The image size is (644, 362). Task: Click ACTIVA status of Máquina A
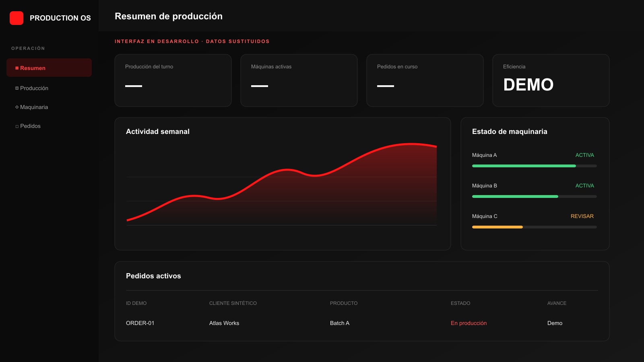click(584, 155)
